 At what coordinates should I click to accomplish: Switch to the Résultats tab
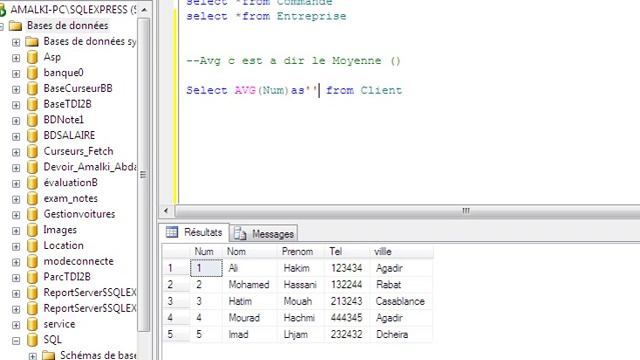coord(194,232)
